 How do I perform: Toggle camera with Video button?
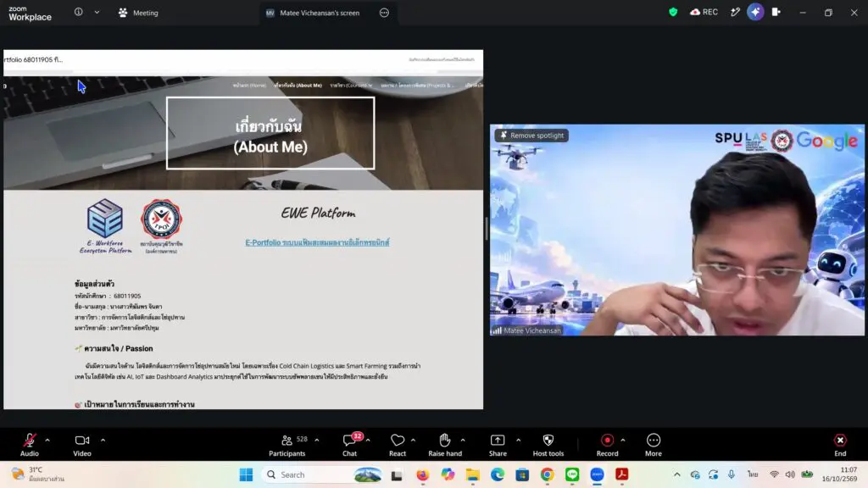pos(82,445)
